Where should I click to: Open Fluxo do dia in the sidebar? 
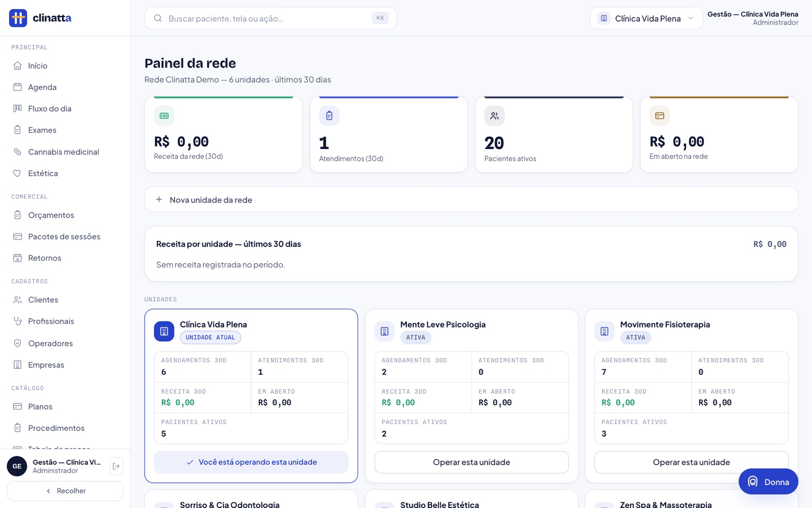click(x=65, y=108)
